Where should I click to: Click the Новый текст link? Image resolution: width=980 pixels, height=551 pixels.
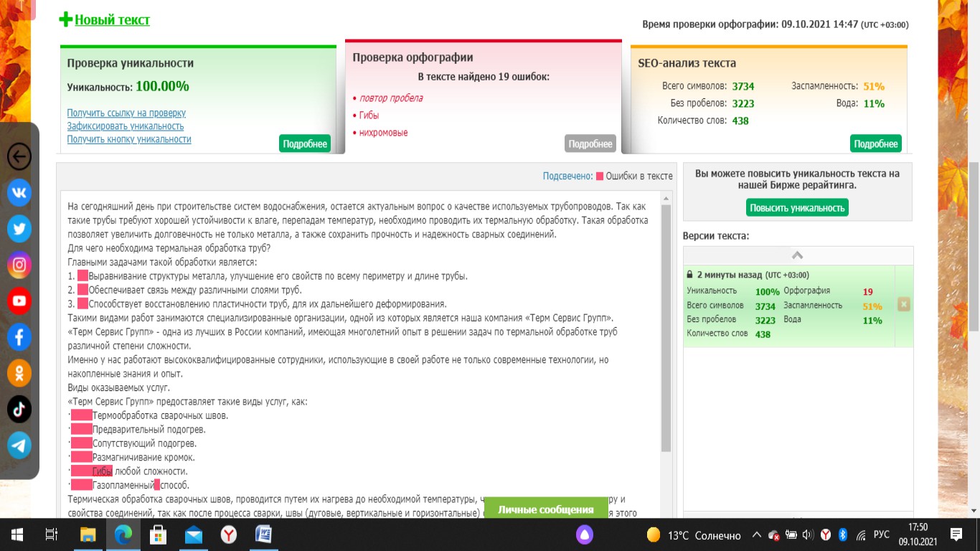pos(113,20)
